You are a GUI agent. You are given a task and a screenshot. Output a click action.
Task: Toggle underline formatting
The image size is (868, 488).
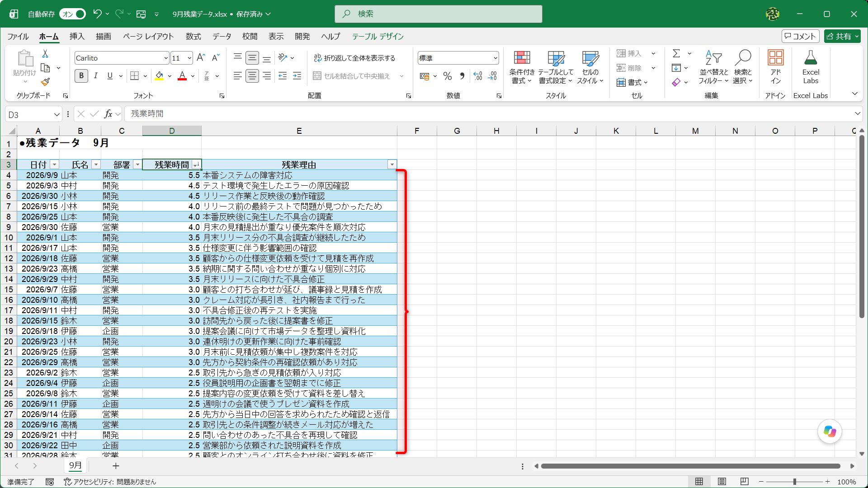[x=110, y=76]
